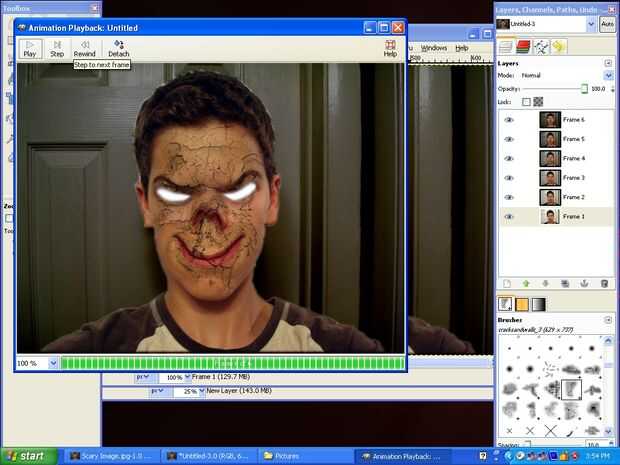Click the help question mark tray icon
620x465 pixels.
coord(483,456)
